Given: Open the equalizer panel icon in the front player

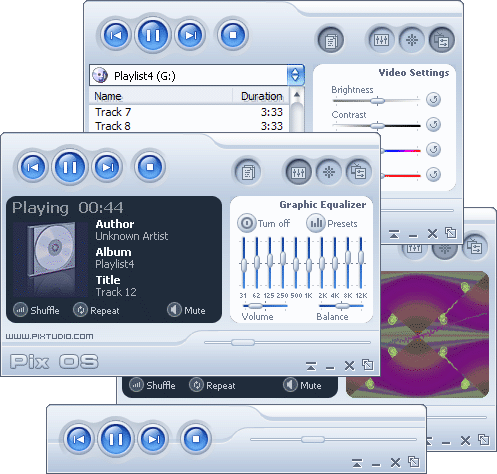Looking at the screenshot, I should (298, 172).
